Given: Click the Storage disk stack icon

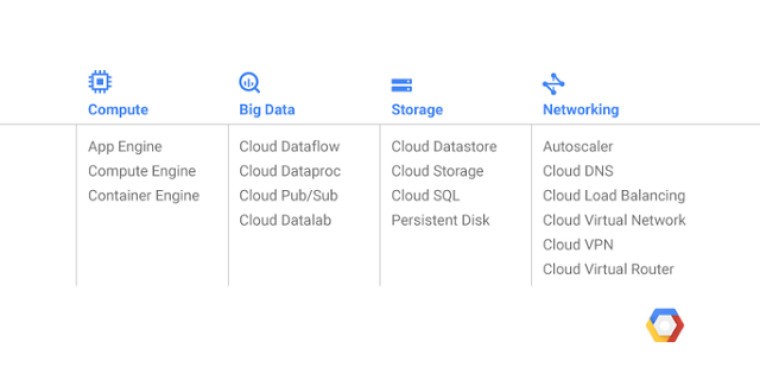Looking at the screenshot, I should [401, 85].
